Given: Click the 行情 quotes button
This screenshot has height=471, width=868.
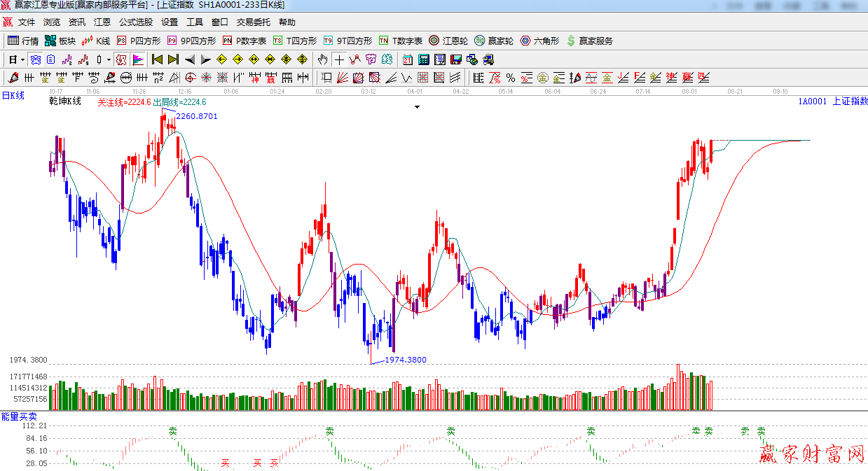Looking at the screenshot, I should pyautogui.click(x=23, y=41).
